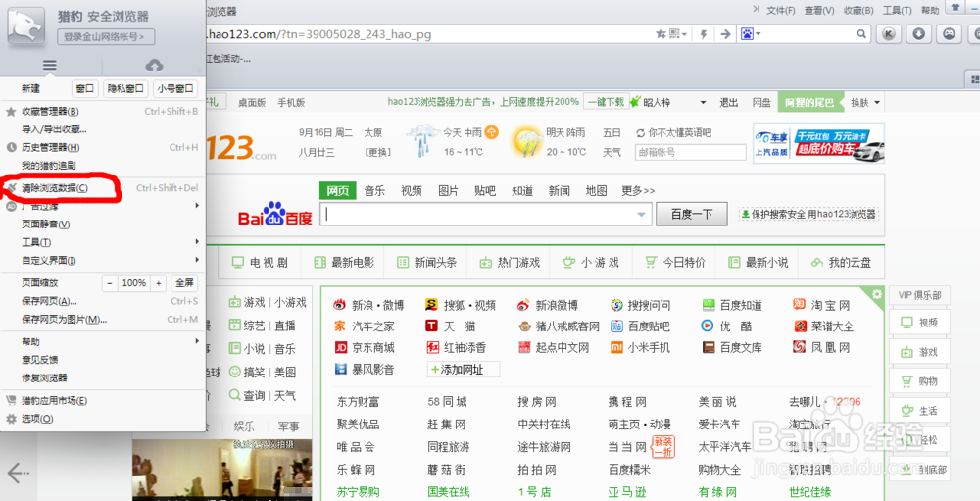The height and width of the screenshot is (501, 980).
Task: Expand the 帮助 submenu
Action: [x=103, y=341]
